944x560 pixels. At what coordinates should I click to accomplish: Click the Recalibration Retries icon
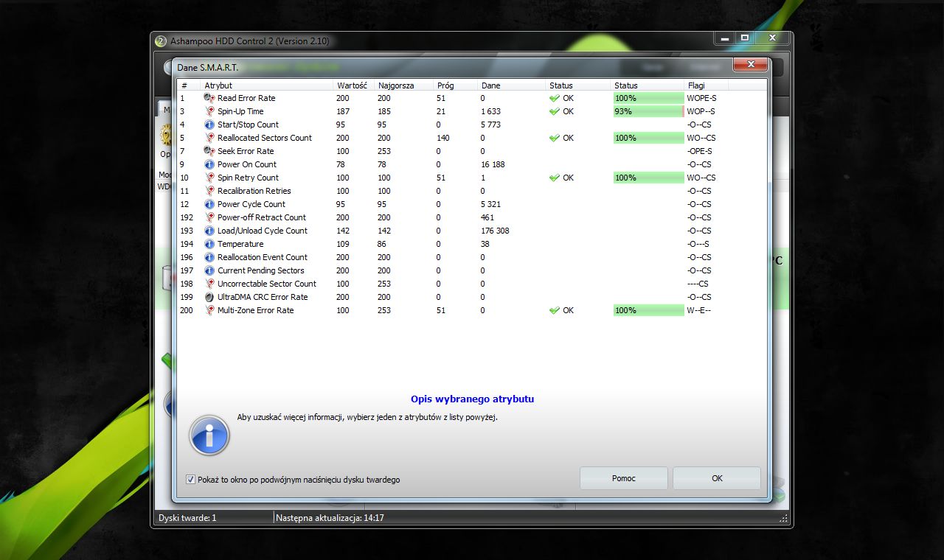point(209,191)
